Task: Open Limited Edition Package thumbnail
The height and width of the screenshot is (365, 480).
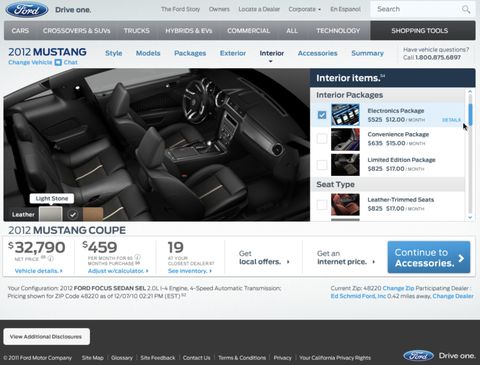Action: [345, 165]
